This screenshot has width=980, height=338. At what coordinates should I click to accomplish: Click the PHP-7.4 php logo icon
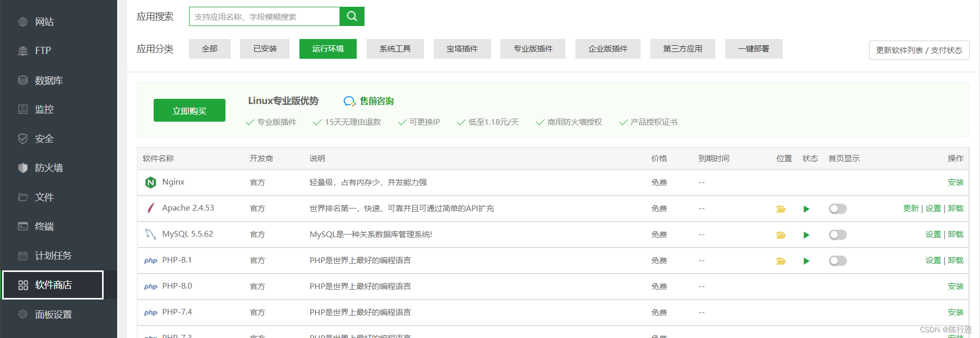pyautogui.click(x=150, y=313)
